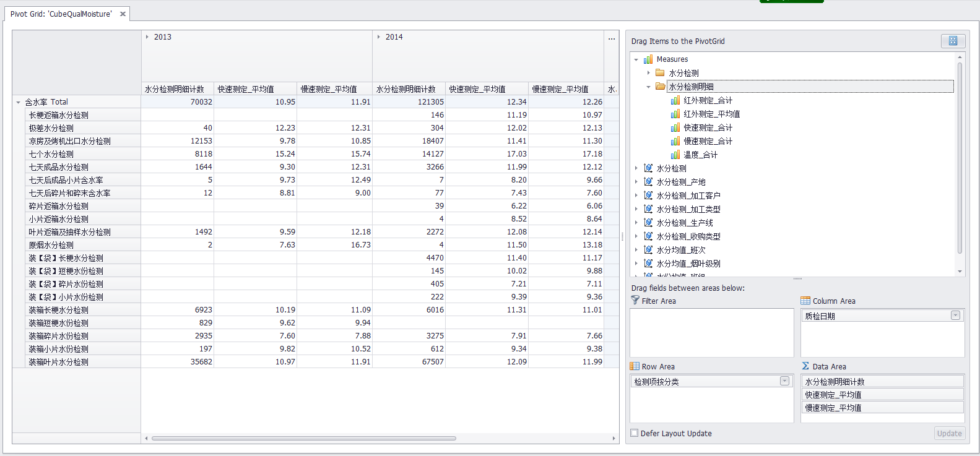
Task: Click the 水分检测 folder icon under Measures
Action: pyautogui.click(x=661, y=73)
